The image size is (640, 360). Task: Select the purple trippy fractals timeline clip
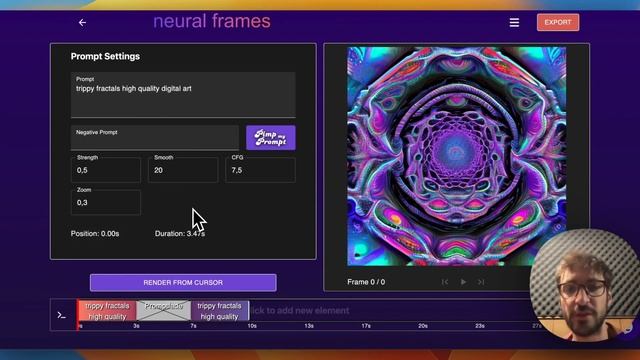click(220, 311)
